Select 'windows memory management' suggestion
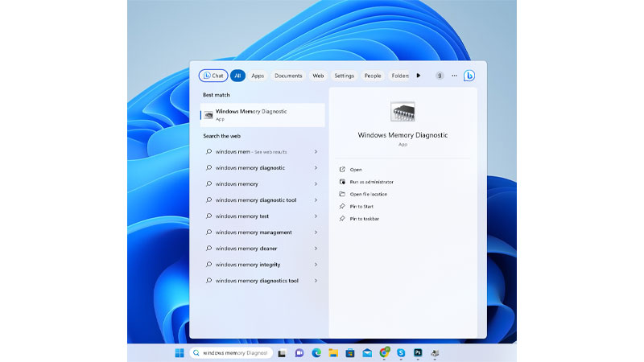 pos(262,232)
